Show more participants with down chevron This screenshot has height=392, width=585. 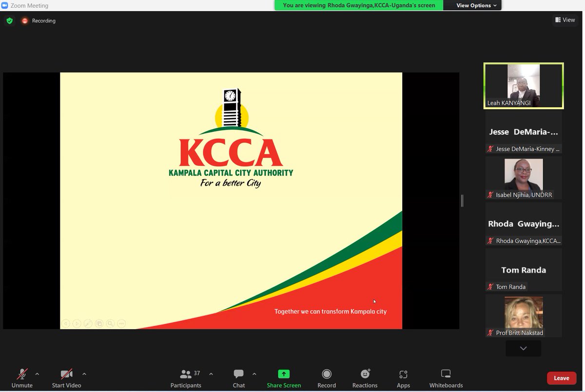pos(524,348)
